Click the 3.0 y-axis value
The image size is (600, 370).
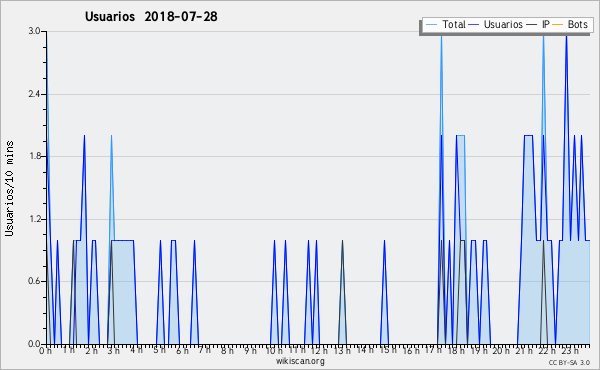point(35,31)
